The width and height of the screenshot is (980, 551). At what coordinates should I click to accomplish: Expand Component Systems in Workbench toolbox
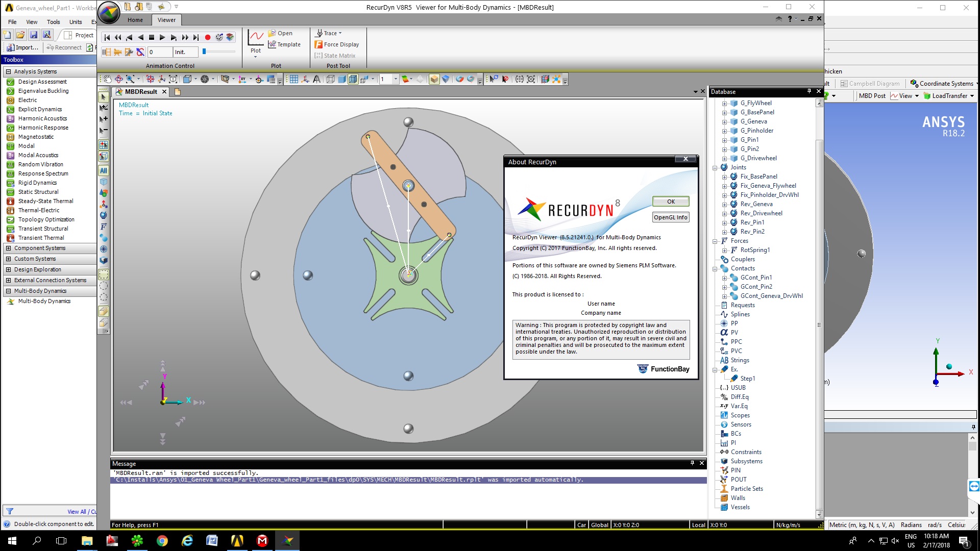(8, 248)
